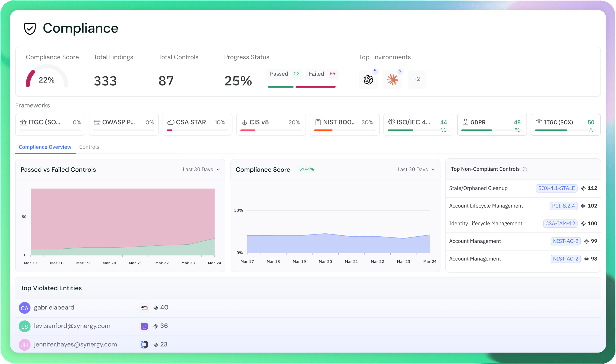Screen dimensions: 616x364
Task: Open the CSA-IAM-12 control tag
Action: 560,224
